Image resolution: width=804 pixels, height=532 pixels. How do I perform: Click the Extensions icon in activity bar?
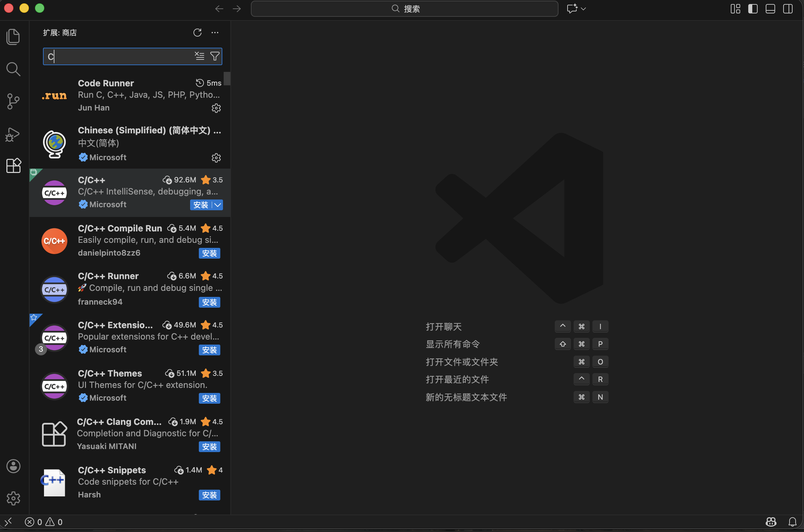coord(13,166)
